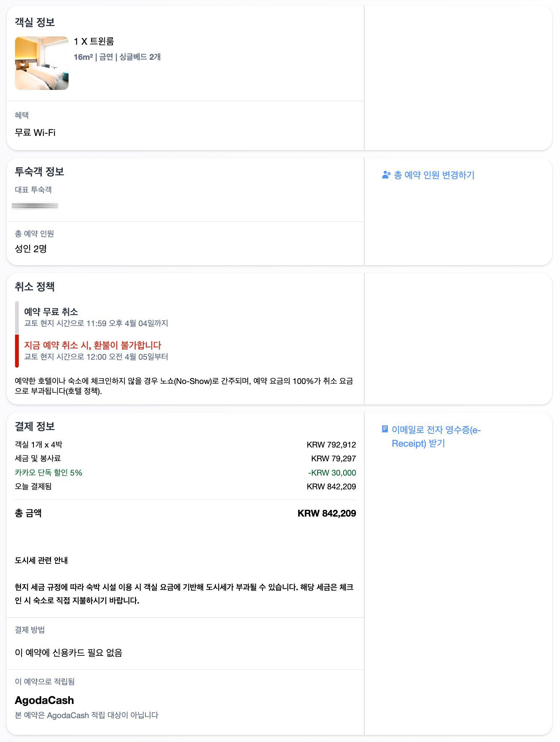Click the 결제 정보 section heading
Image resolution: width=560 pixels, height=742 pixels.
coord(35,426)
